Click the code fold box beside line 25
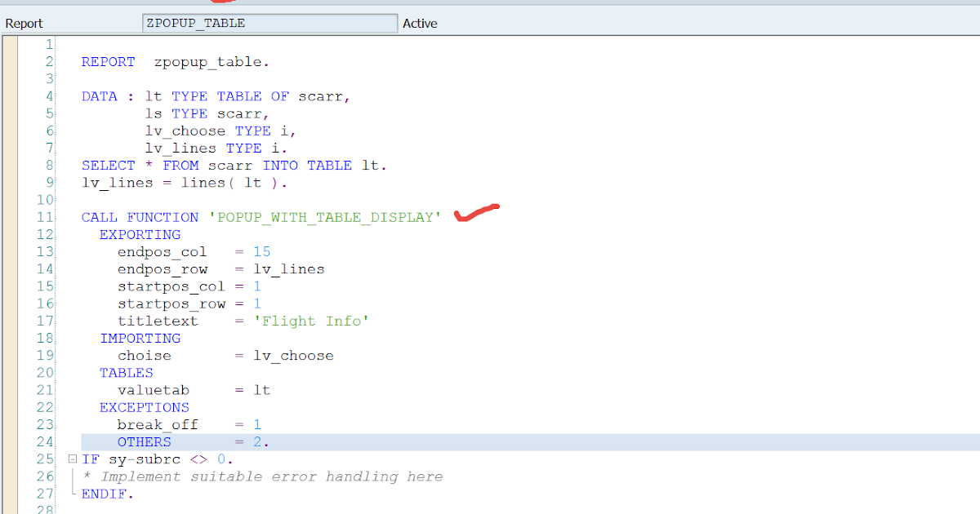The image size is (980, 514). click(72, 459)
